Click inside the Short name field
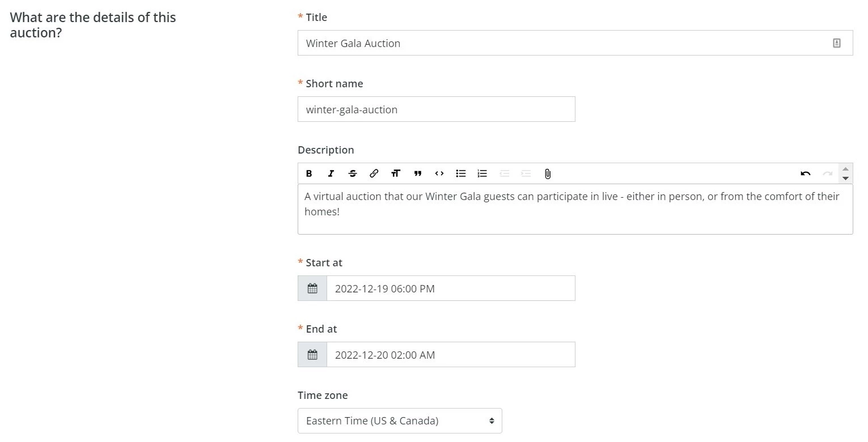Screen dimensions: 868x442 436,109
